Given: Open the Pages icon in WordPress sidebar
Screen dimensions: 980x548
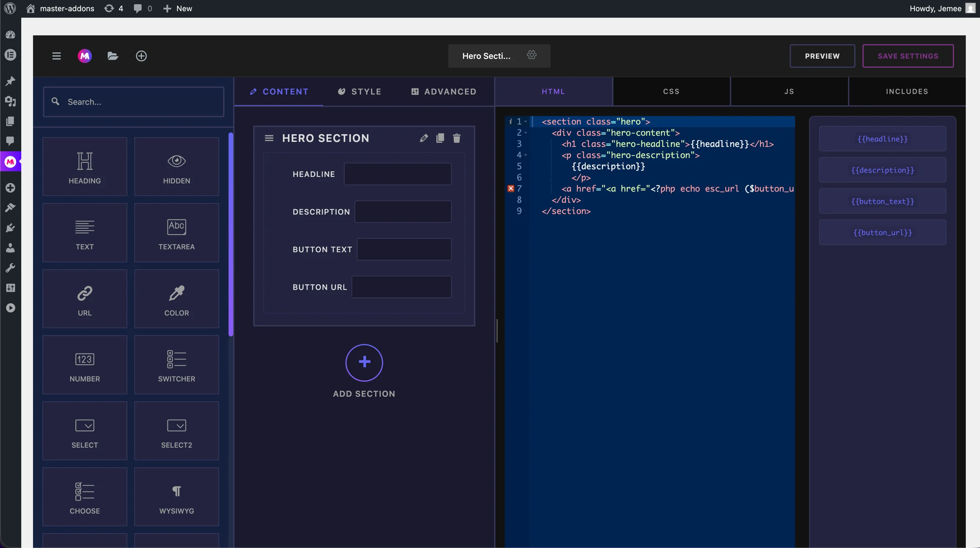Looking at the screenshot, I should (x=10, y=121).
